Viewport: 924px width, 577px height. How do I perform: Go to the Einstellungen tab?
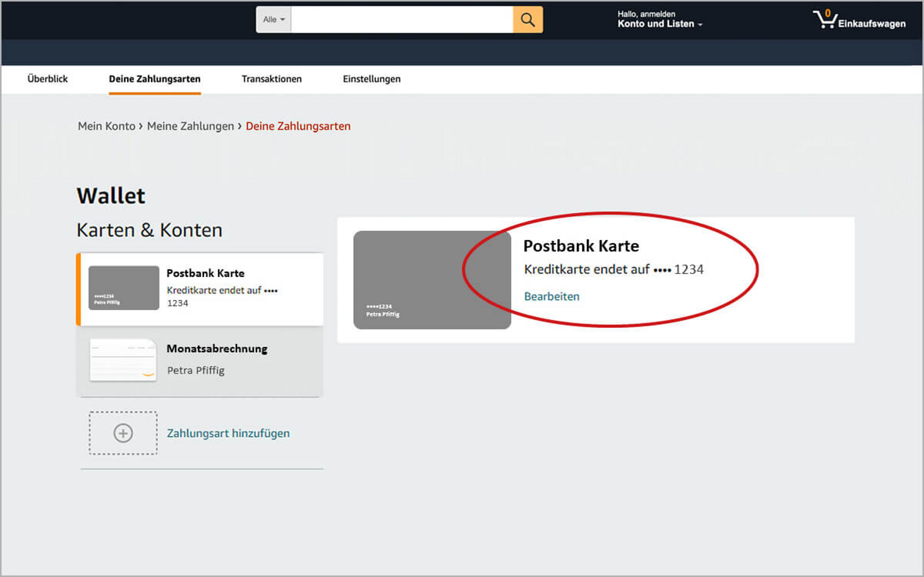click(371, 79)
